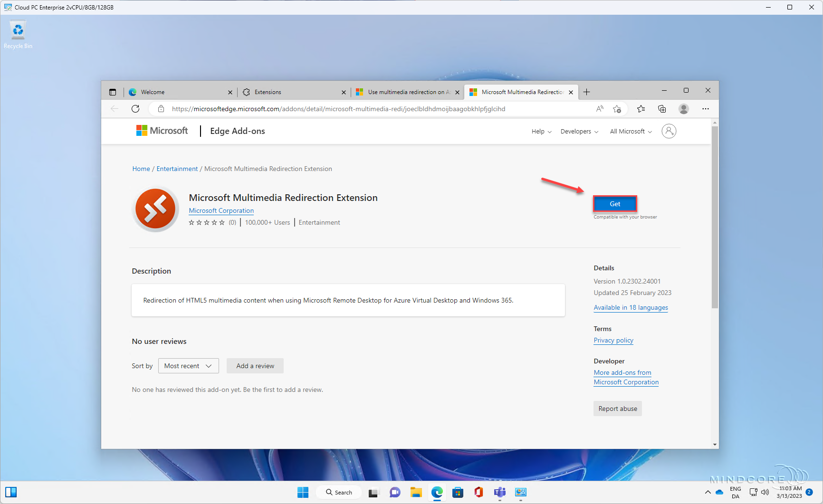Expand the Help dropdown menu
Viewport: 823px width, 504px height.
[541, 131]
